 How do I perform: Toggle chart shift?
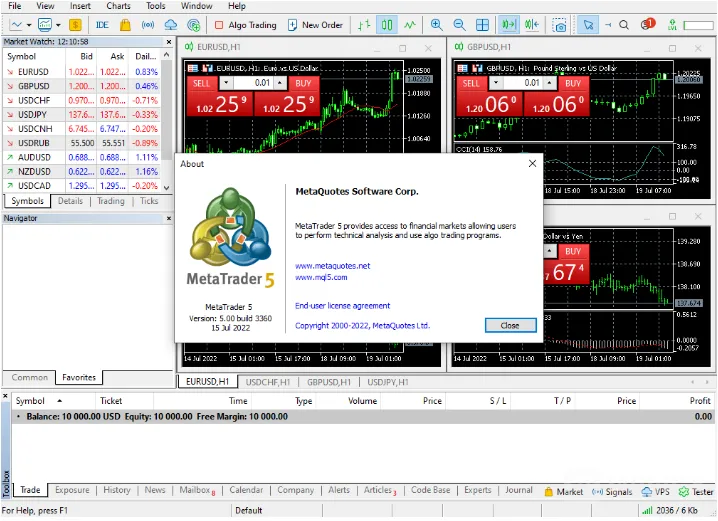(532, 25)
